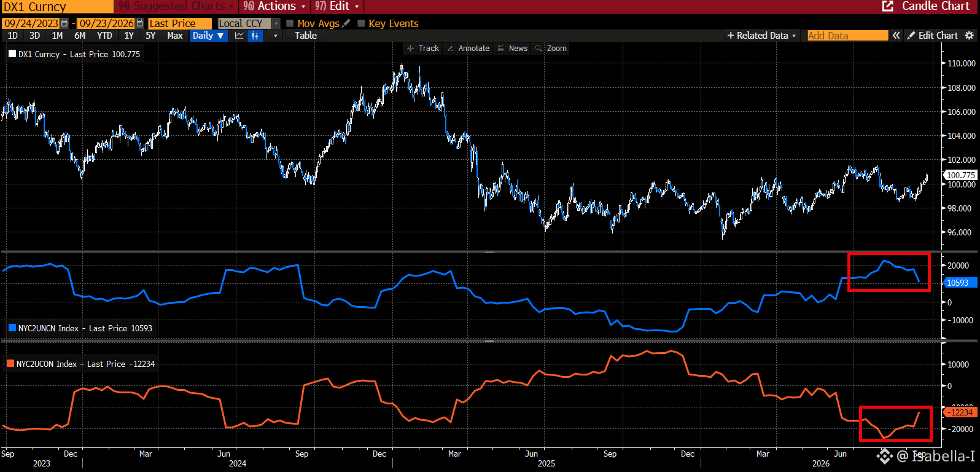Enable the Mov Avgs checkbox
This screenshot has height=472, width=980.
(x=290, y=23)
